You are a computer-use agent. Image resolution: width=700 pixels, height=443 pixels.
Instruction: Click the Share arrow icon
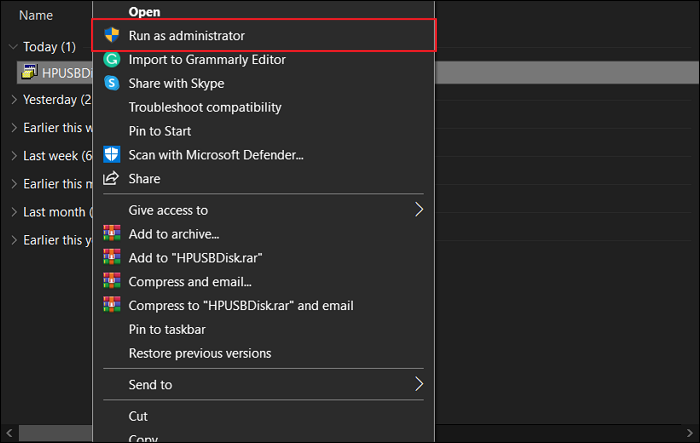coord(112,179)
